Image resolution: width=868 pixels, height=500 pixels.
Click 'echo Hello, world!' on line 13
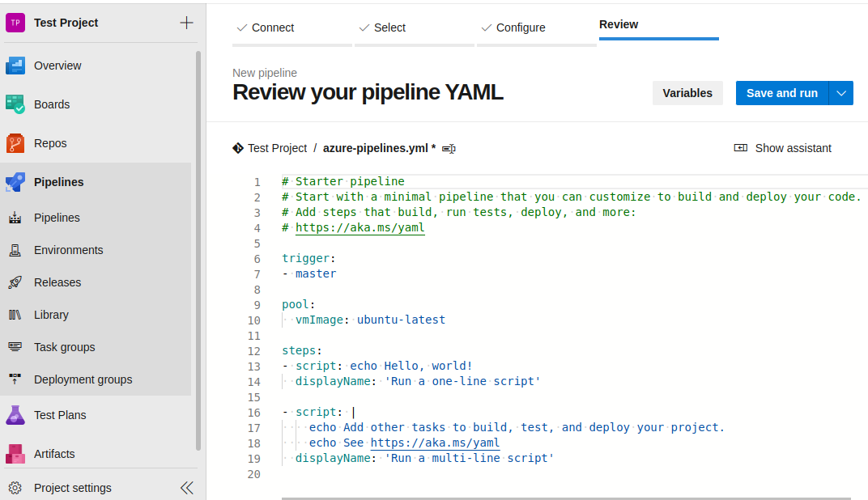click(x=411, y=366)
